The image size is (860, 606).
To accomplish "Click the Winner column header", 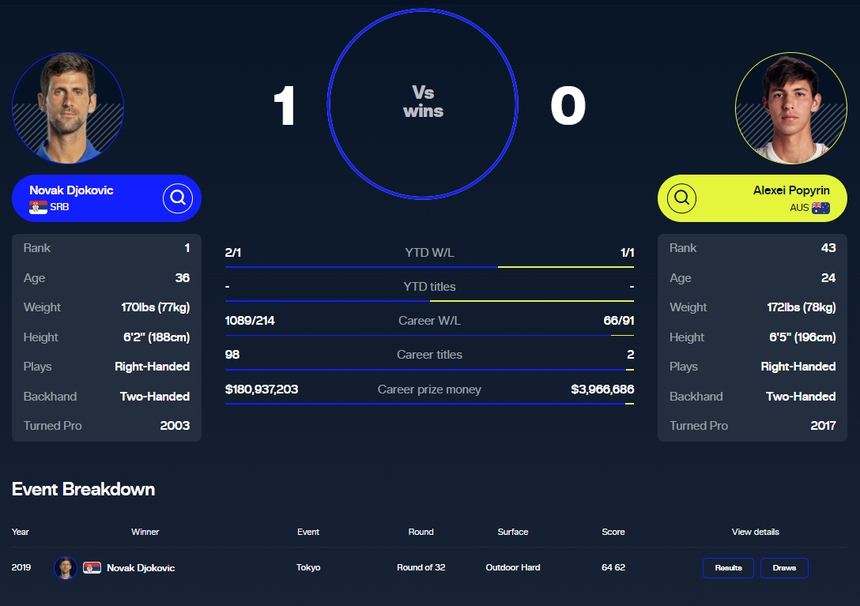I will pyautogui.click(x=145, y=532).
